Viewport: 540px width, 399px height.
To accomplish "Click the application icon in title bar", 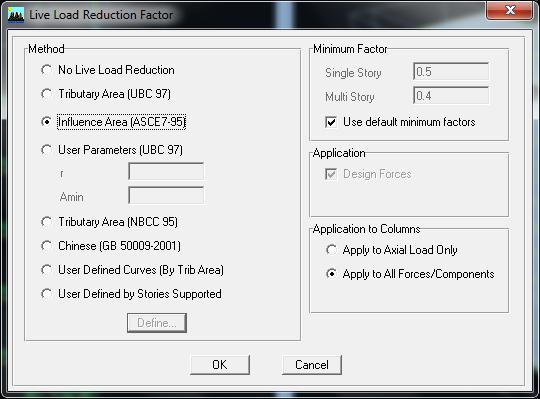I will [16, 15].
